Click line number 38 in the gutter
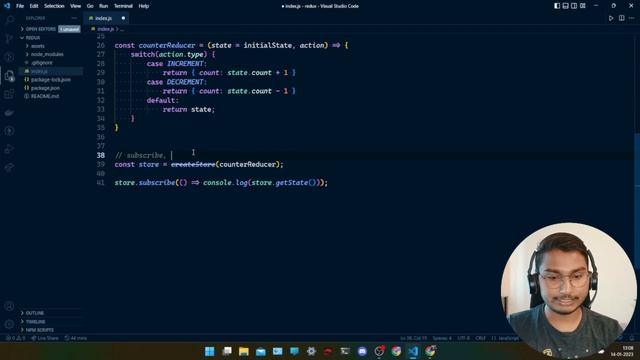 (101, 155)
